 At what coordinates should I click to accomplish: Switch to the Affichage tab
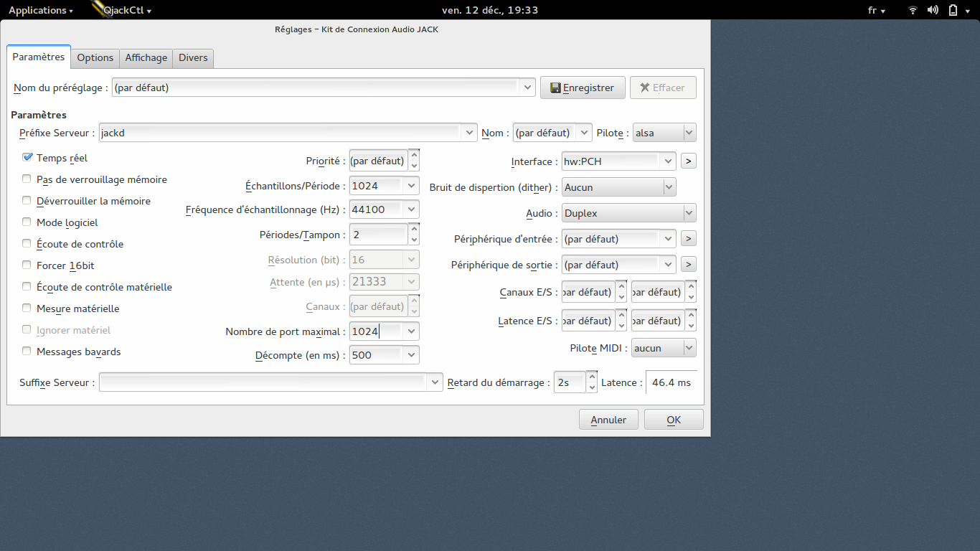tap(146, 58)
